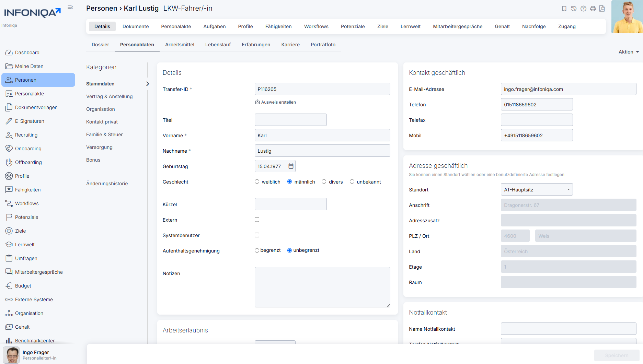Image resolution: width=643 pixels, height=364 pixels.
Task: Click the Meine Daten folder icon
Action: pos(9,66)
